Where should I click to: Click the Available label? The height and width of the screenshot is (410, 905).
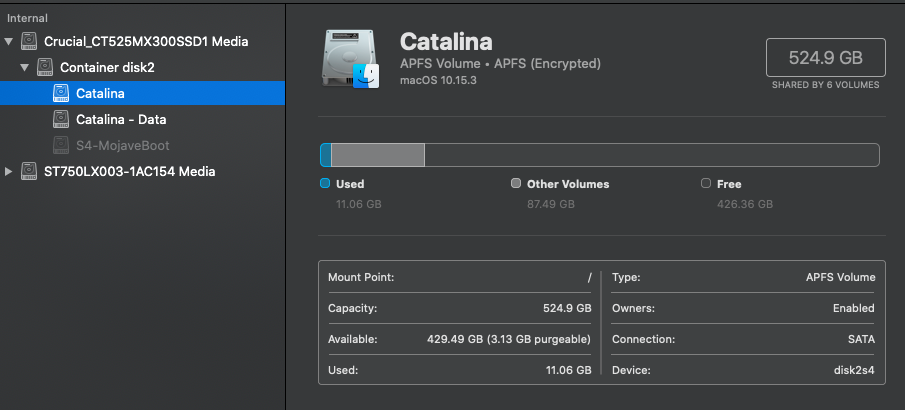click(x=352, y=340)
